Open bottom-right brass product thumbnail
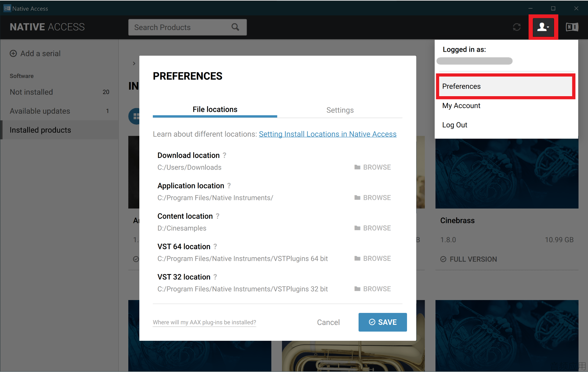The image size is (588, 372). [507, 336]
